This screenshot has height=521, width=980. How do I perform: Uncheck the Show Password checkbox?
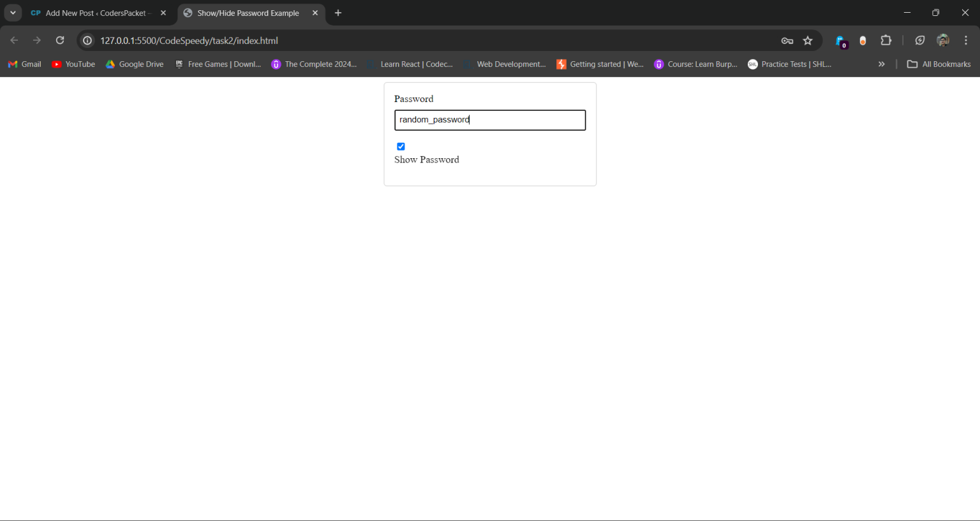pos(401,146)
